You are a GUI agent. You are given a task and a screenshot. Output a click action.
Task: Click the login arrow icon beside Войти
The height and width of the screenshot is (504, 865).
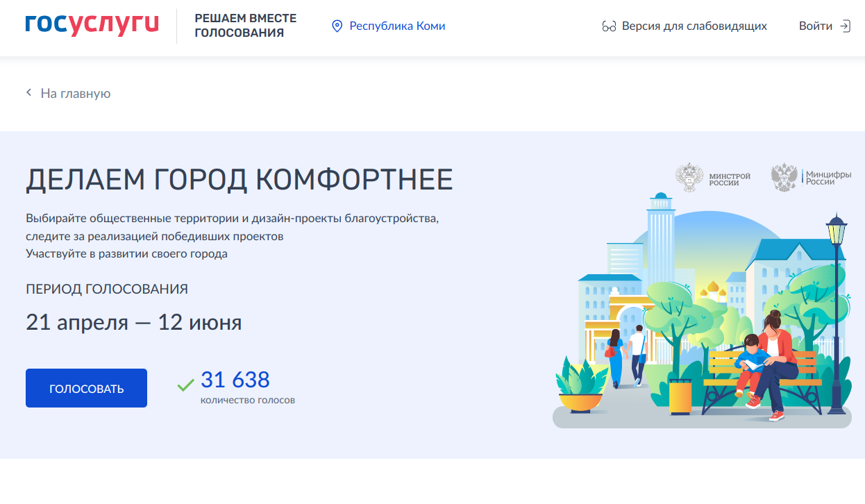845,26
